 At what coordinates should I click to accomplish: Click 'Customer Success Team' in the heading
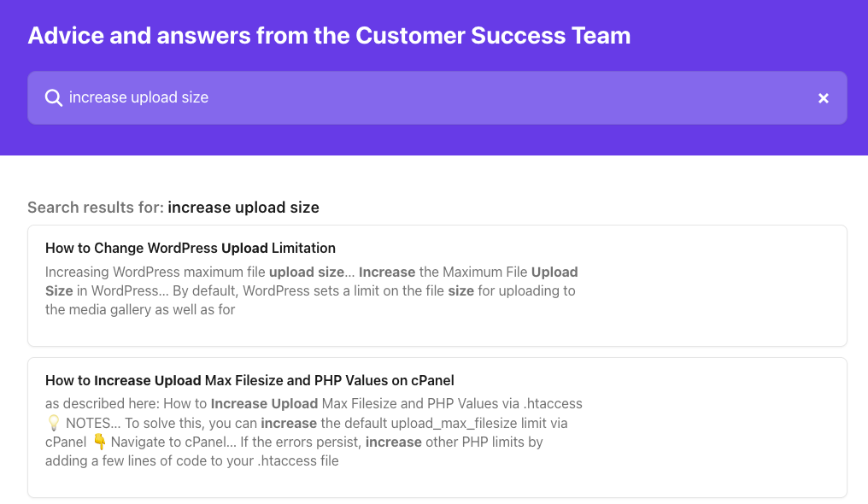click(493, 36)
